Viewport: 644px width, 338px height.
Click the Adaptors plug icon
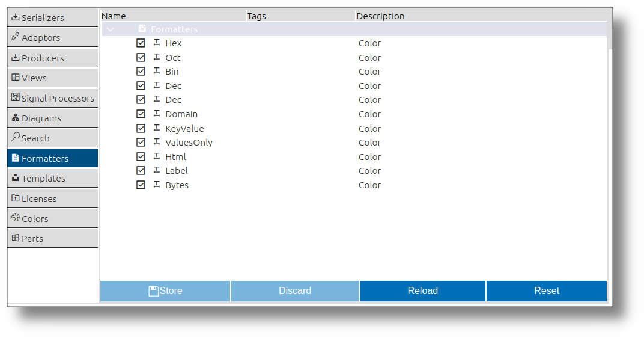(15, 37)
